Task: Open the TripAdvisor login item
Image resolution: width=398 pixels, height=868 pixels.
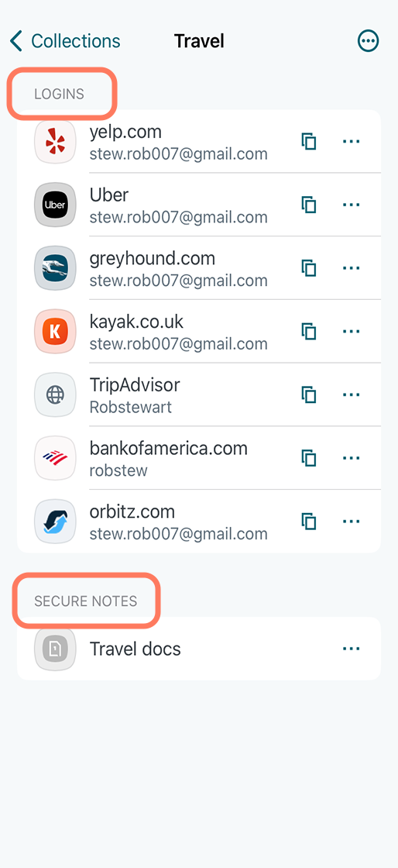Action: tap(199, 394)
